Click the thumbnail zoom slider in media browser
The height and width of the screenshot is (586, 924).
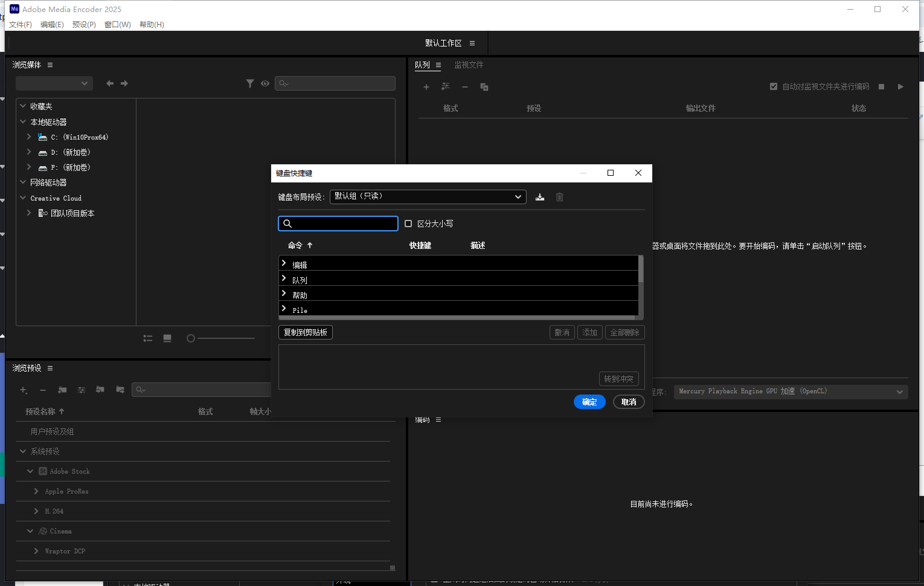tap(222, 338)
